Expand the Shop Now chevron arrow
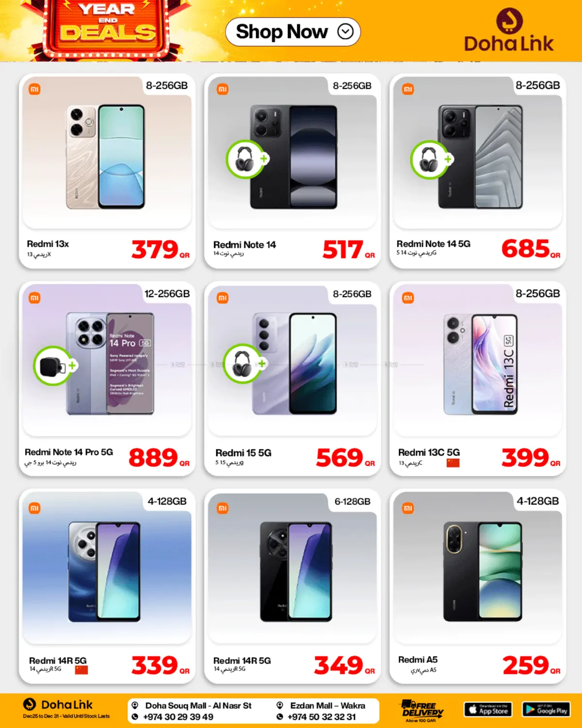 coord(345,32)
